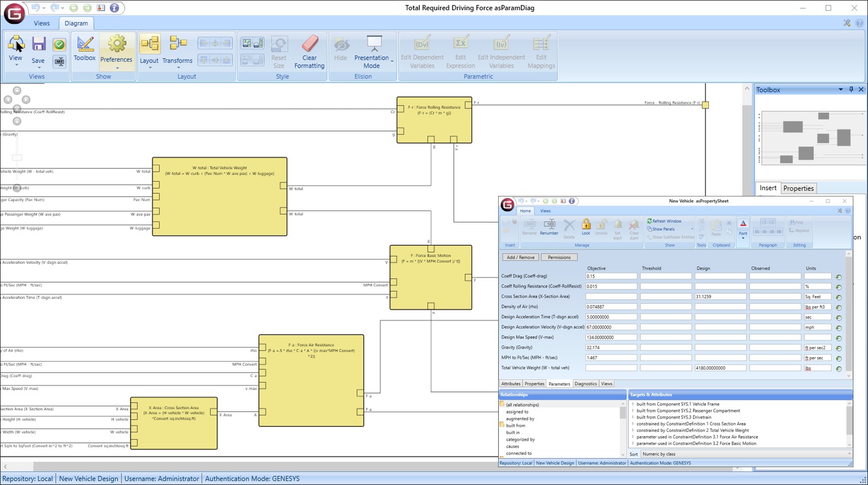Click the Coeff Drag Objective input field
This screenshot has width=868, height=485.
pos(611,276)
